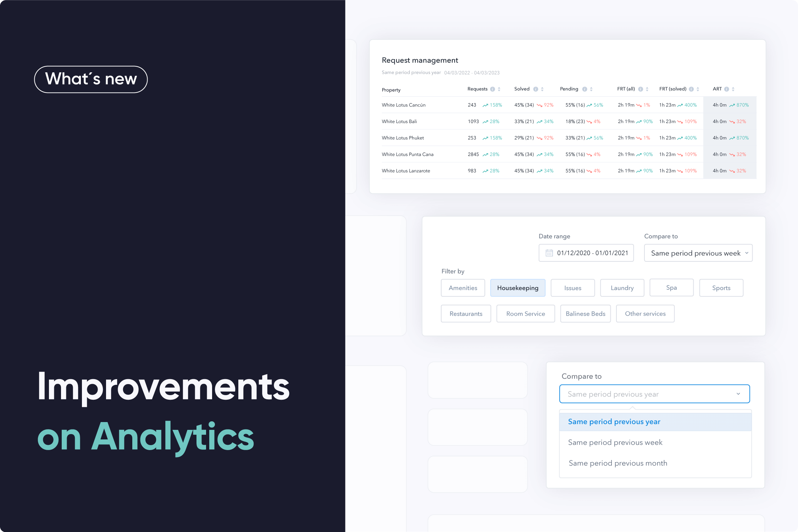
Task: Click the calendar icon in the date range field
Action: click(549, 253)
